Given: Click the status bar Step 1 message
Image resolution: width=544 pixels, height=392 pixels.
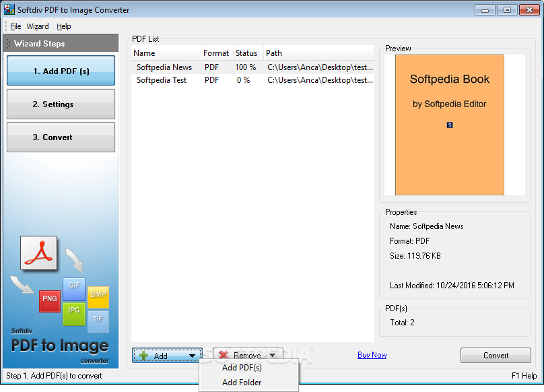Looking at the screenshot, I should [x=54, y=376].
